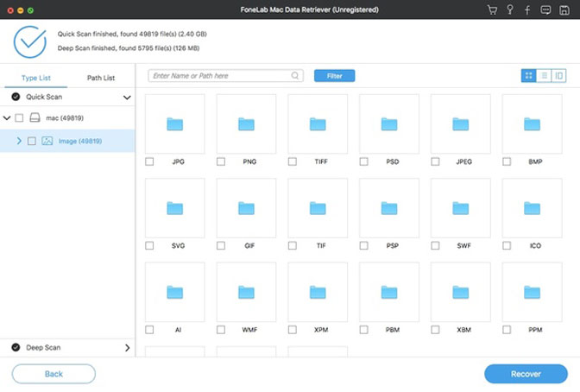Open the AI folder
The width and height of the screenshot is (580, 392).
174,292
